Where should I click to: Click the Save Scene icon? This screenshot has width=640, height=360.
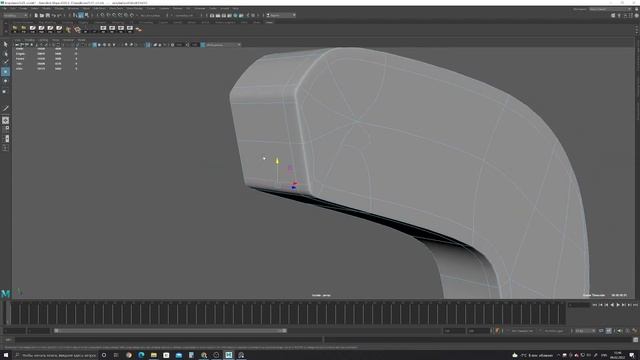[x=47, y=16]
